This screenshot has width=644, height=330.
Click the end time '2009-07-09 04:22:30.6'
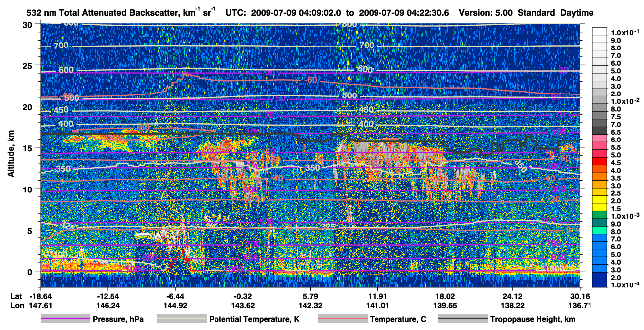click(x=404, y=13)
